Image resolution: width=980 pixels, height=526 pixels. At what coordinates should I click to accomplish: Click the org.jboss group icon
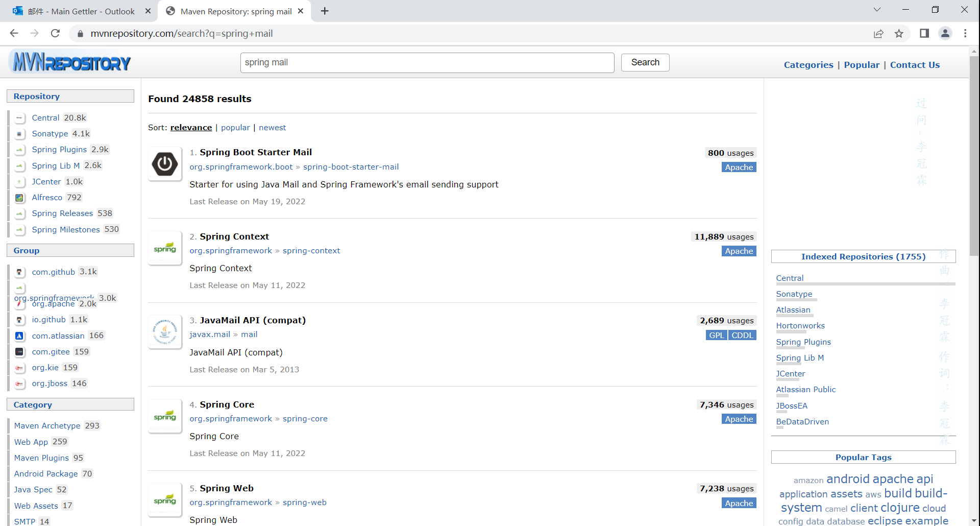(19, 384)
